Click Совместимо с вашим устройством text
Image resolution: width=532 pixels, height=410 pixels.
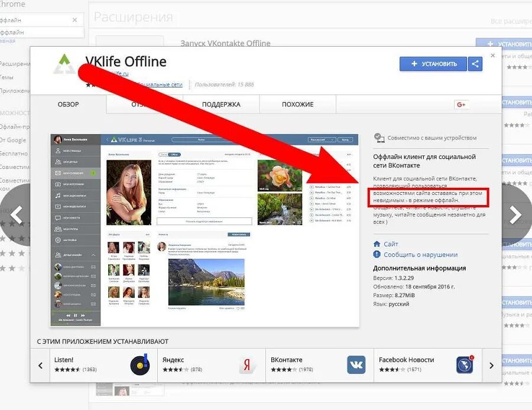point(432,138)
